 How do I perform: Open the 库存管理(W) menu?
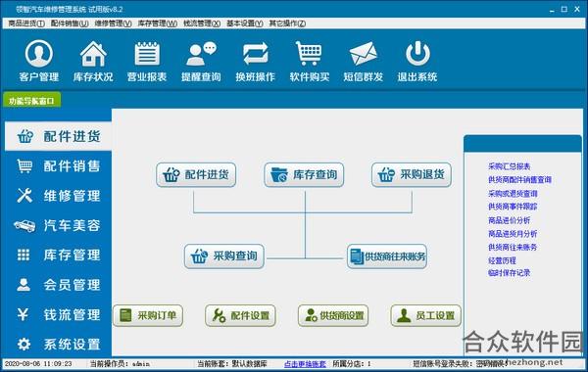coord(157,23)
